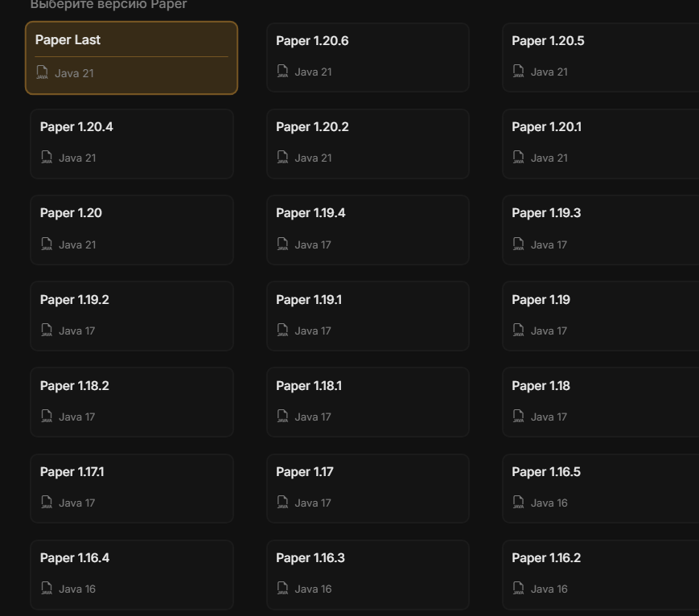Click the Java icon in Paper 1.20.1 card
The height and width of the screenshot is (616, 699).
519,157
